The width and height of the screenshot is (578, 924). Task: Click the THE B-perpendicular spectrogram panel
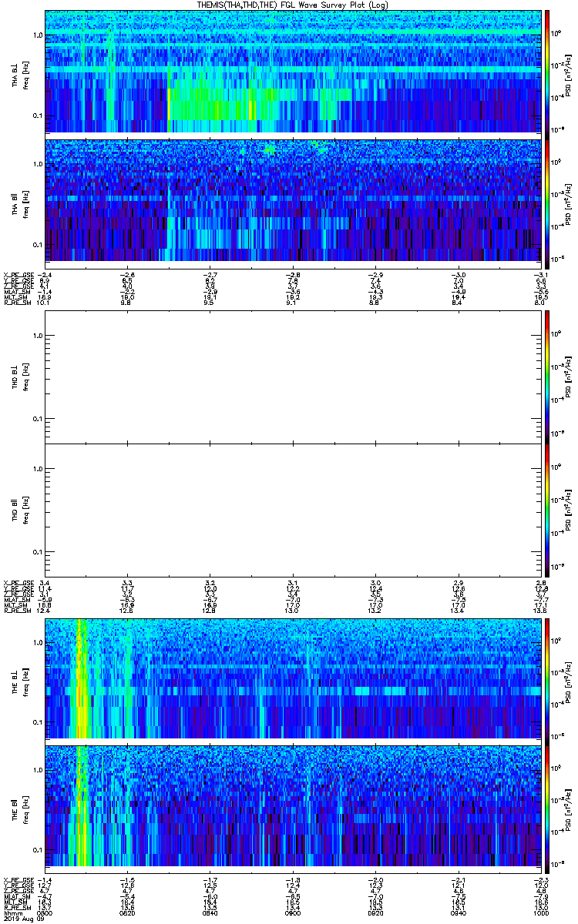tap(293, 678)
